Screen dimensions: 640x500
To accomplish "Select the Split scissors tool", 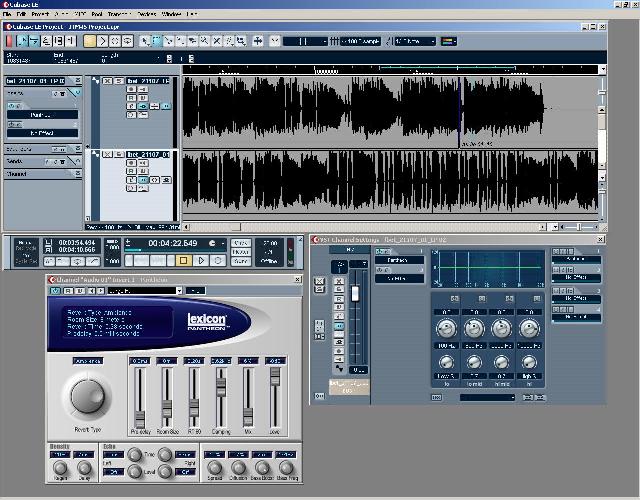I will (x=169, y=41).
